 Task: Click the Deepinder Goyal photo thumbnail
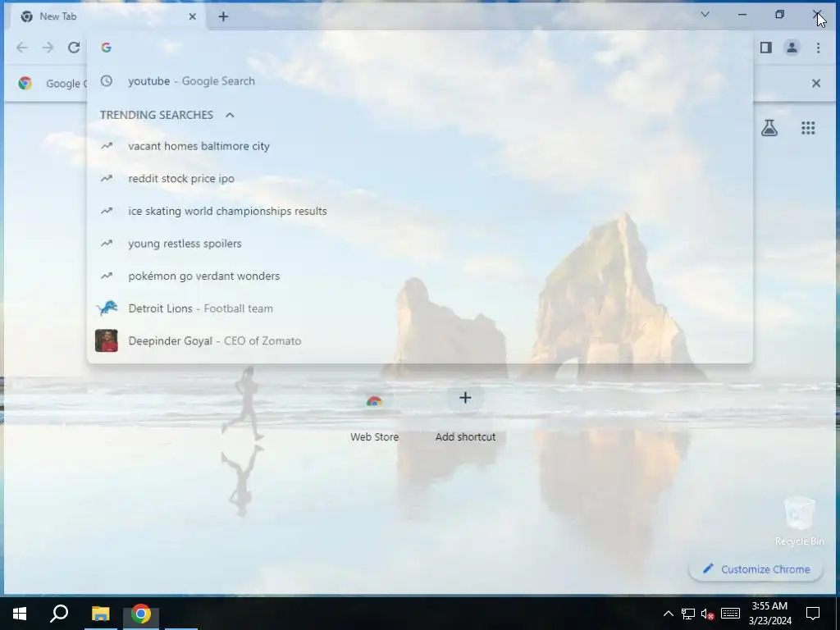[107, 340]
